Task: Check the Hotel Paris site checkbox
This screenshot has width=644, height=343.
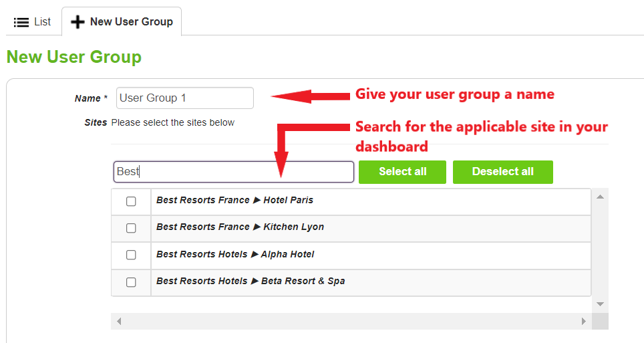Action: (131, 201)
